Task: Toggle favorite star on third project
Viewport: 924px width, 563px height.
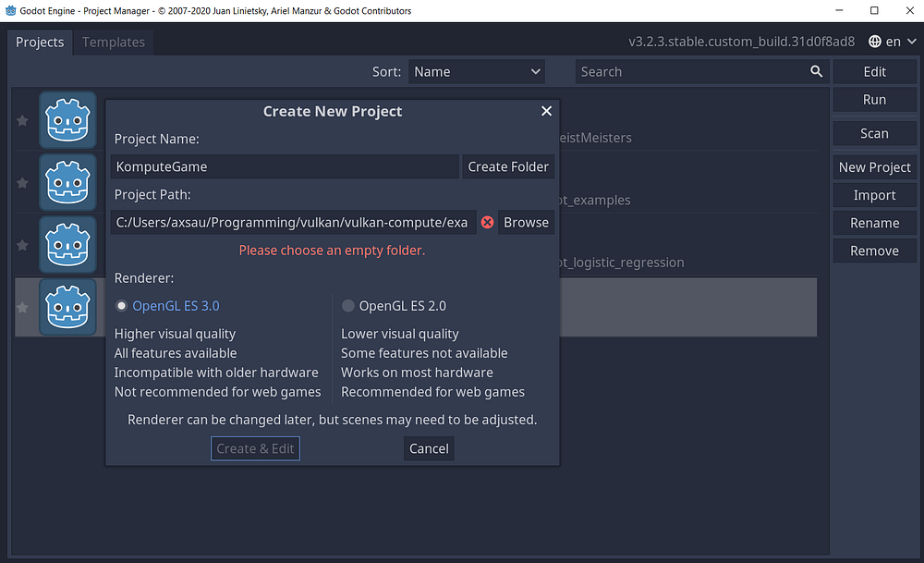Action: [22, 245]
